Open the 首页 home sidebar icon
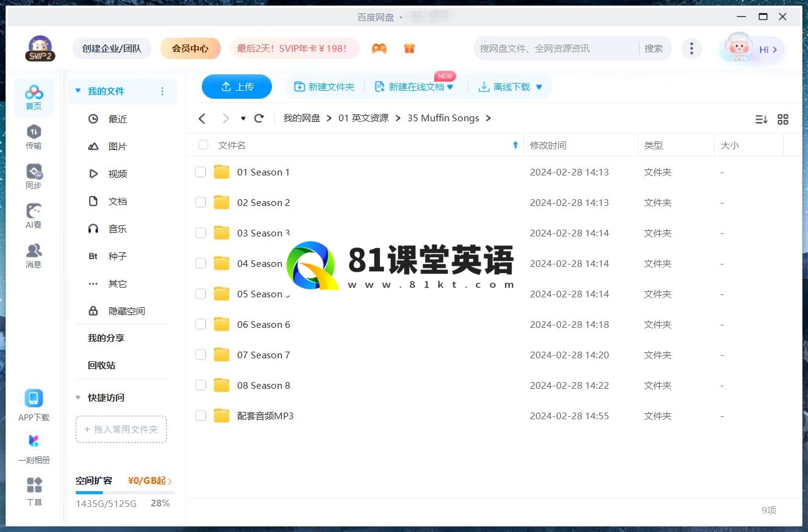The width and height of the screenshot is (808, 532). (x=34, y=98)
